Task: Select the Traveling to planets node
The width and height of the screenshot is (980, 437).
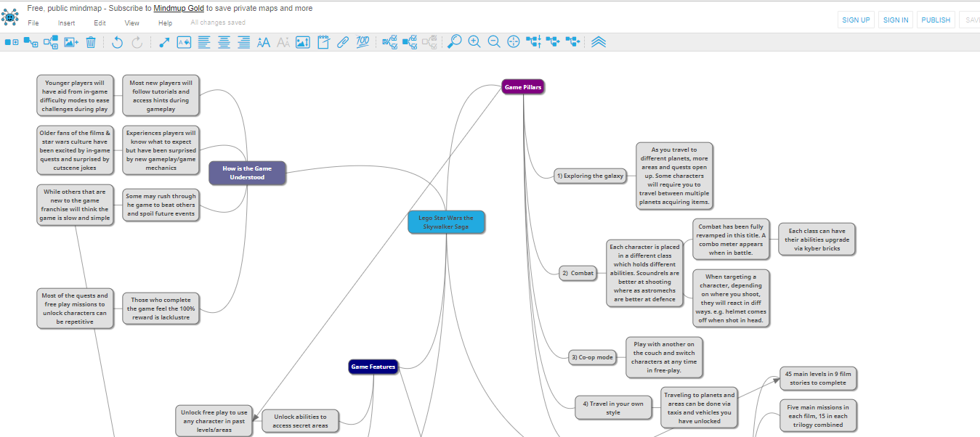Action: [700, 408]
